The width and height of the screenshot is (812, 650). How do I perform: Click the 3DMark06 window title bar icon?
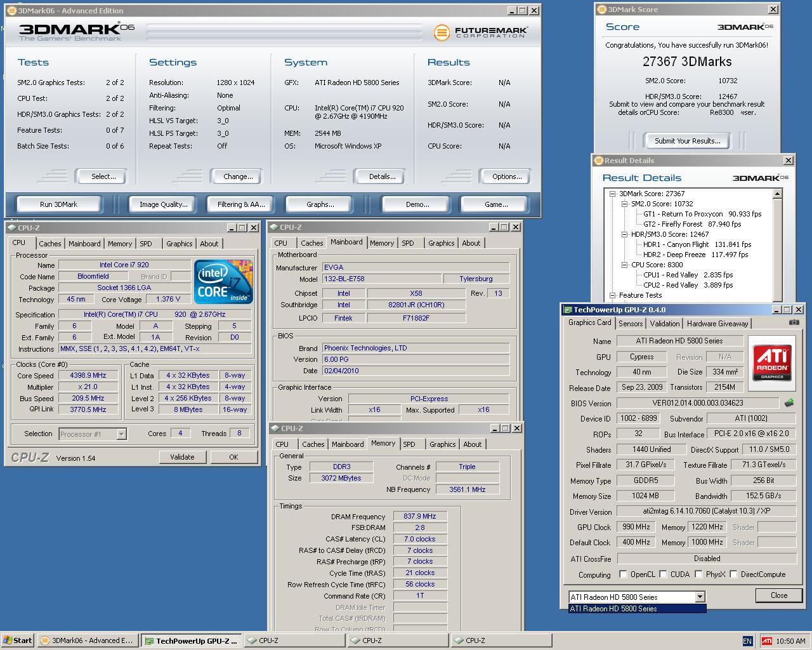coord(11,10)
